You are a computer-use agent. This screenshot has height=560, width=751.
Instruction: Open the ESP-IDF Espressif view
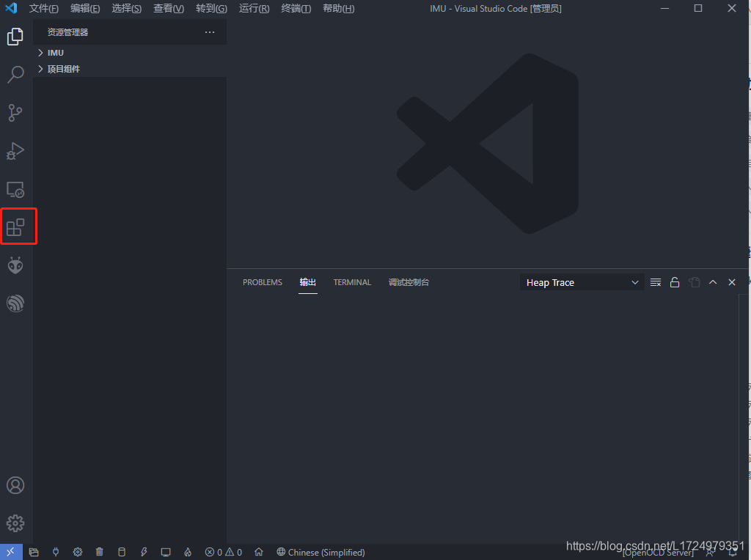pos(15,303)
